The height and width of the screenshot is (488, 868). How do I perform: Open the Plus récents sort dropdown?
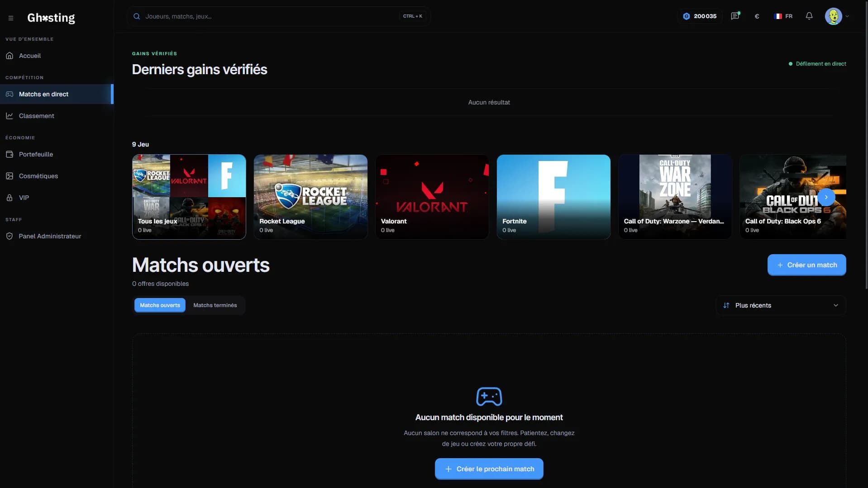[781, 305]
